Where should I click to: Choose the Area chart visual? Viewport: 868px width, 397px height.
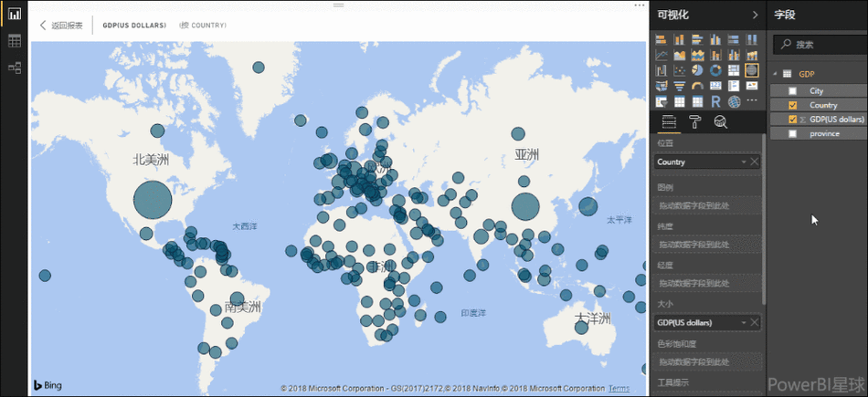pos(679,56)
